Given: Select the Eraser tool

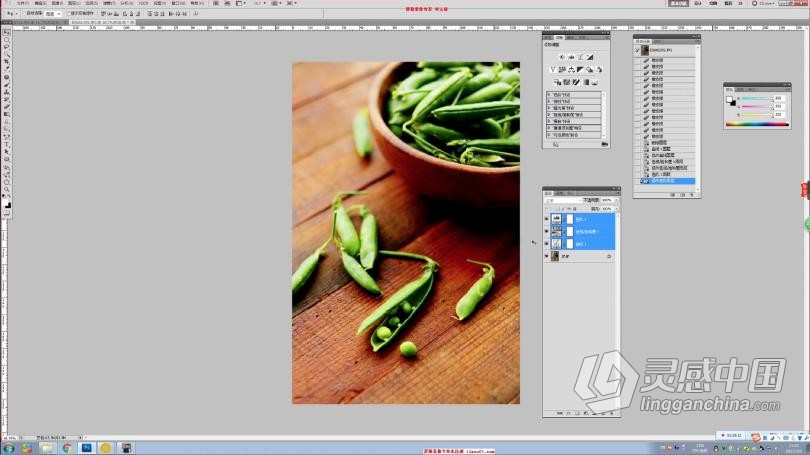Looking at the screenshot, I should pos(7,107).
